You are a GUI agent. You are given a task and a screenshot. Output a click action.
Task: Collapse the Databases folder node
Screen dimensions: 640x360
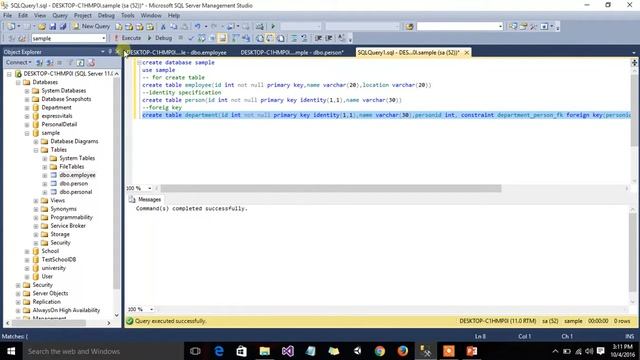click(x=18, y=82)
